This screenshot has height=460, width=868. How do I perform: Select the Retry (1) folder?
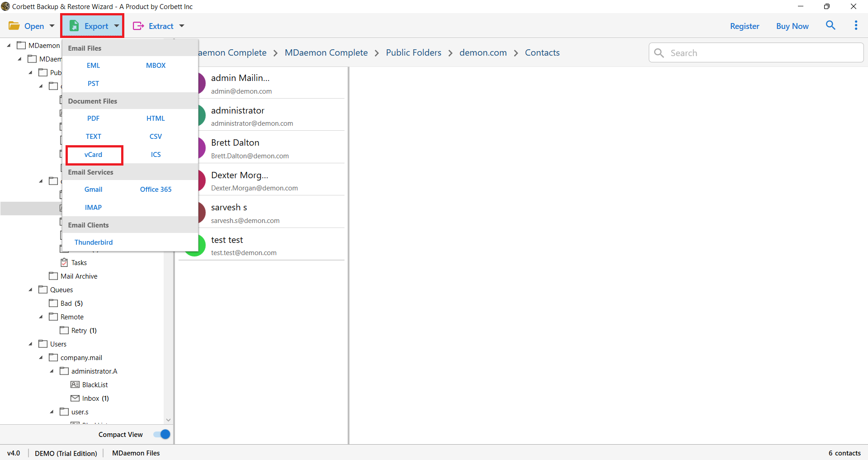[84, 330]
